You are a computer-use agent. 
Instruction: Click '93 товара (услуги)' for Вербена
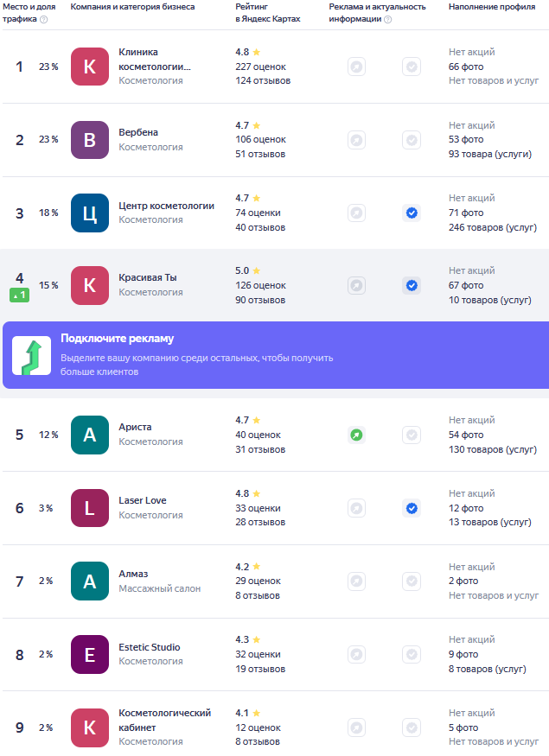pos(490,155)
